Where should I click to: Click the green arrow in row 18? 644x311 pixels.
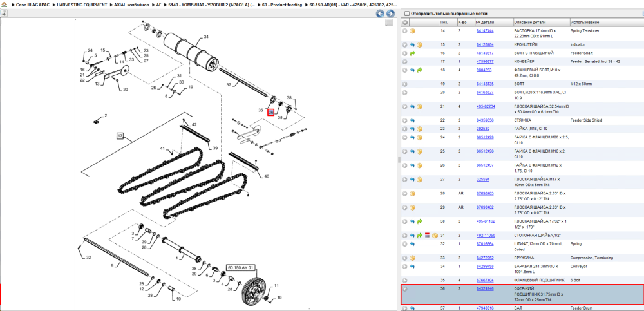point(419,70)
